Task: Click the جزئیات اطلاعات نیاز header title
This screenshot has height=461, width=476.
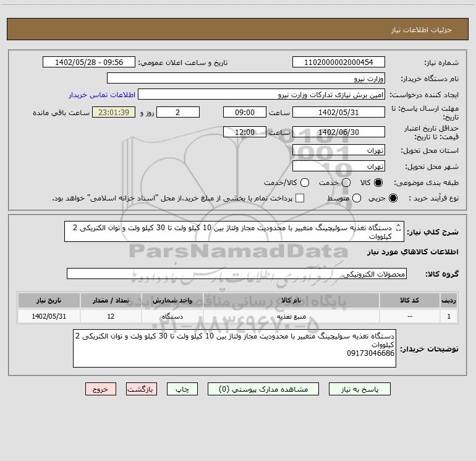Action: click(422, 30)
